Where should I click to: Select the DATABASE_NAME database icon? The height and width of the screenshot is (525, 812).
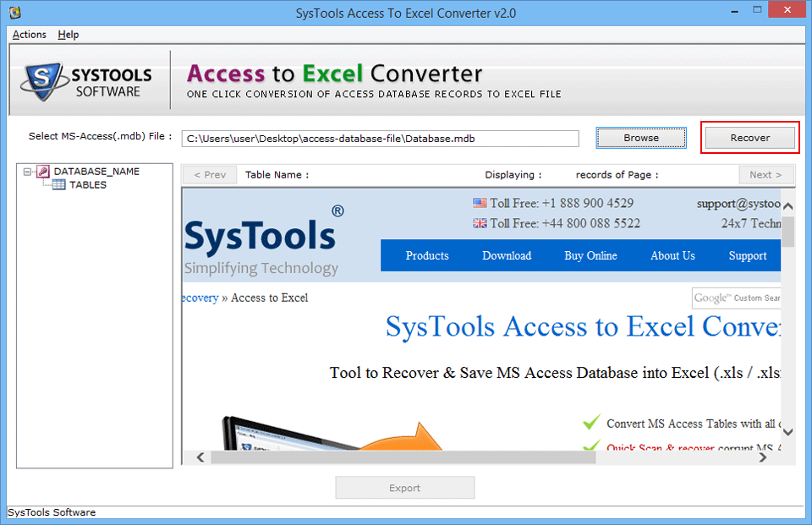(x=42, y=172)
